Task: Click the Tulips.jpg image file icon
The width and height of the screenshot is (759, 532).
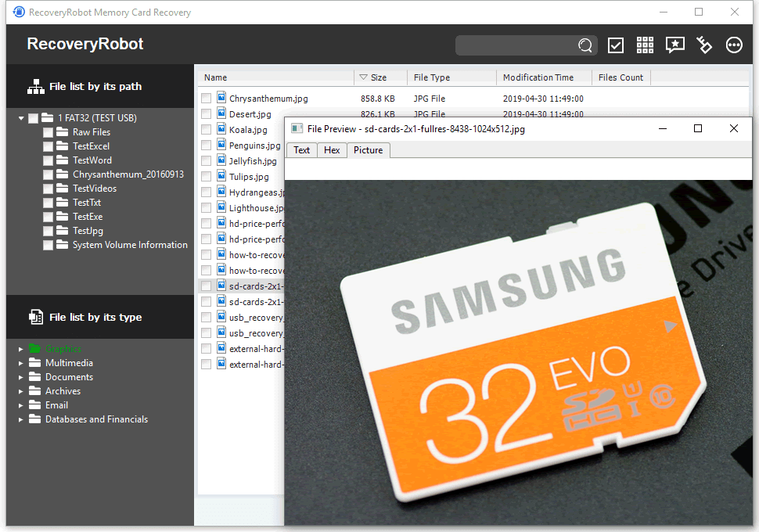Action: [221, 176]
